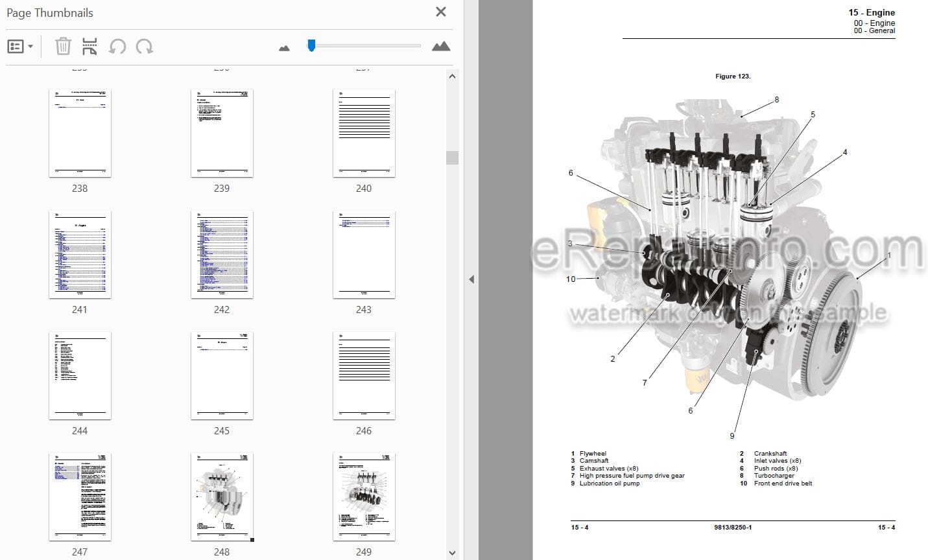Select the page 248 engine thumbnail
Screen dimensions: 928x560
[222, 497]
